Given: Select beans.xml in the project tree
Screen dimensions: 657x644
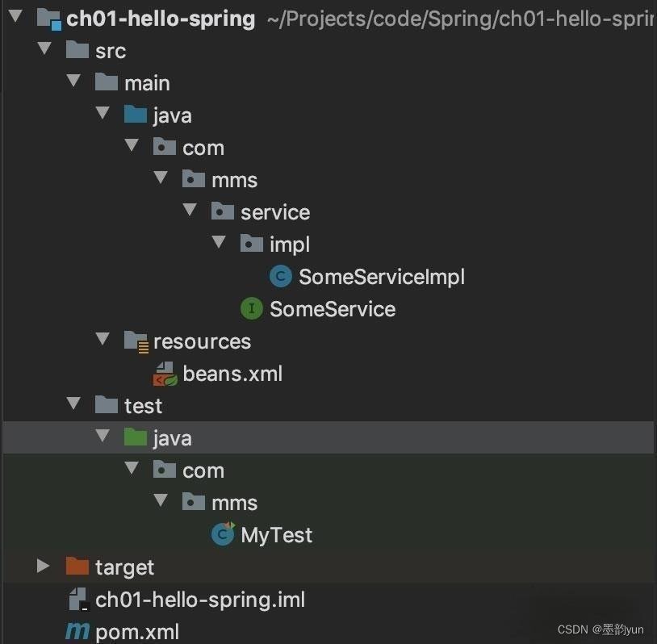Looking at the screenshot, I should pos(233,373).
